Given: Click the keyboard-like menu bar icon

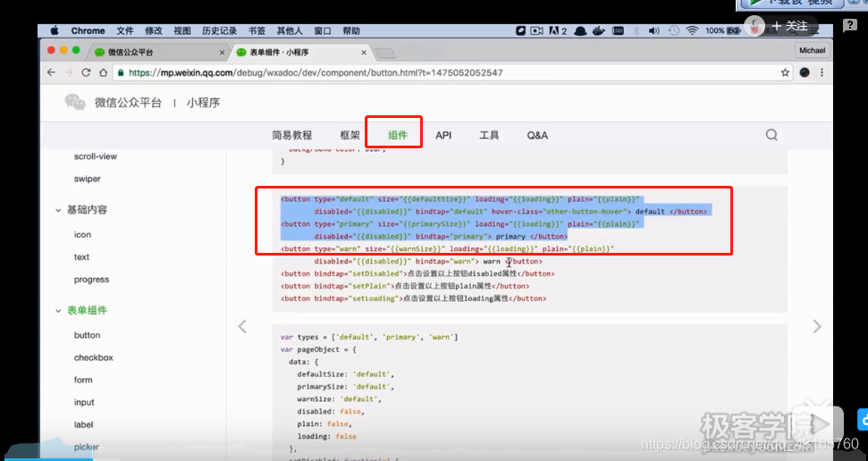Looking at the screenshot, I should pyautogui.click(x=618, y=31).
